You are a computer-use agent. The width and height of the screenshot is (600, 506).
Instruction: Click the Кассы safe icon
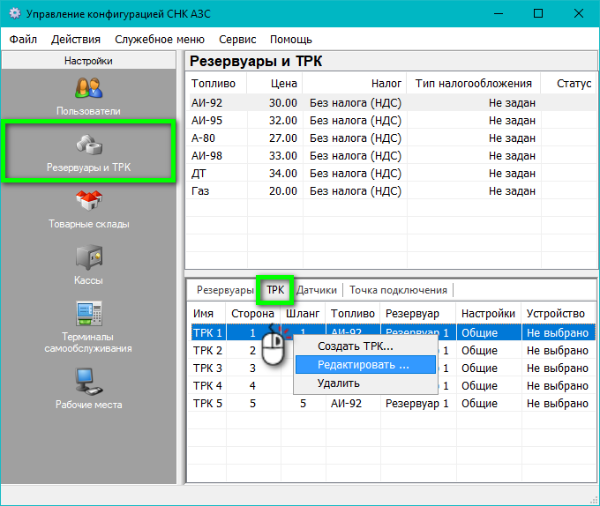(x=88, y=261)
